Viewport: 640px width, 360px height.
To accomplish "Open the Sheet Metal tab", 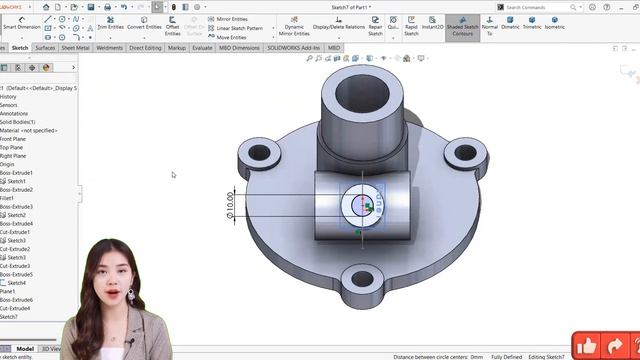I will click(x=75, y=48).
